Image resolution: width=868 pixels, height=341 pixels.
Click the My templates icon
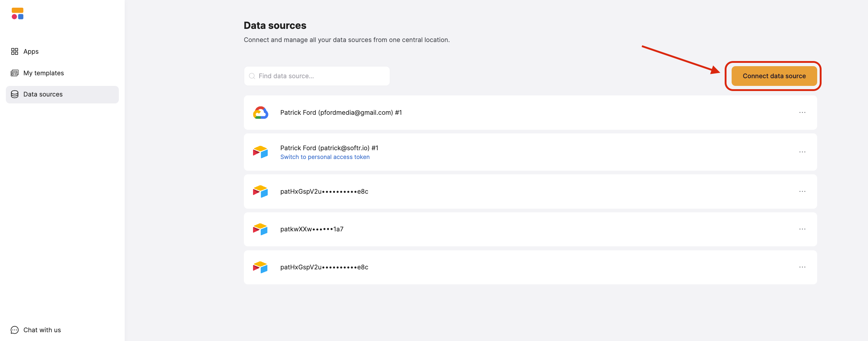[15, 73]
